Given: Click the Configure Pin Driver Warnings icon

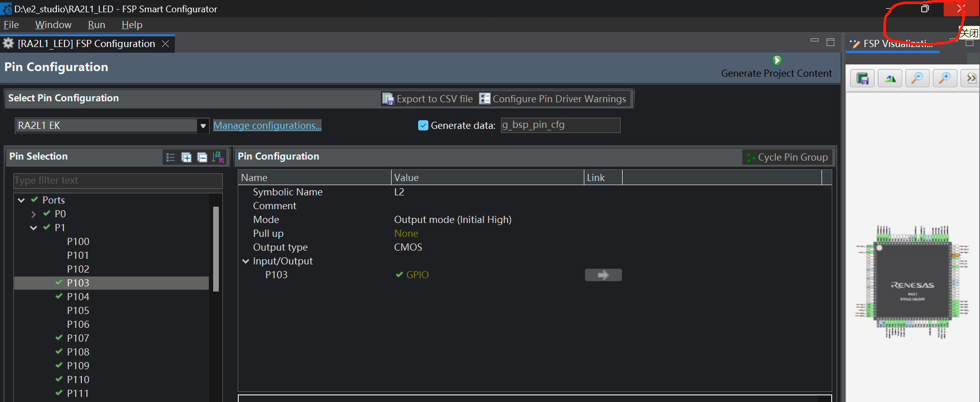Looking at the screenshot, I should click(x=485, y=99).
